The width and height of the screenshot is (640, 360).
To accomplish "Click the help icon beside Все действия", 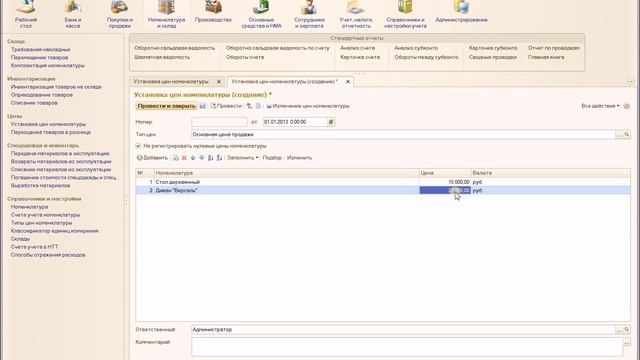I will click(627, 106).
